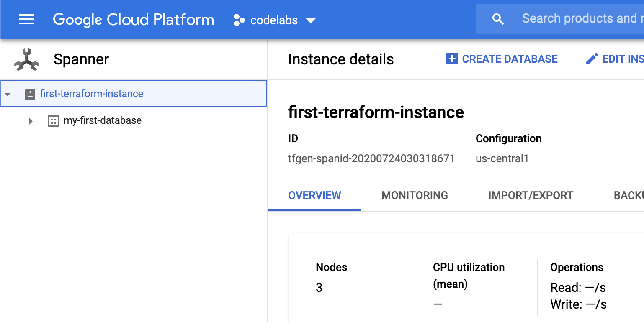This screenshot has width=644, height=322.
Task: Select my-first-database in the sidebar
Action: tap(103, 121)
